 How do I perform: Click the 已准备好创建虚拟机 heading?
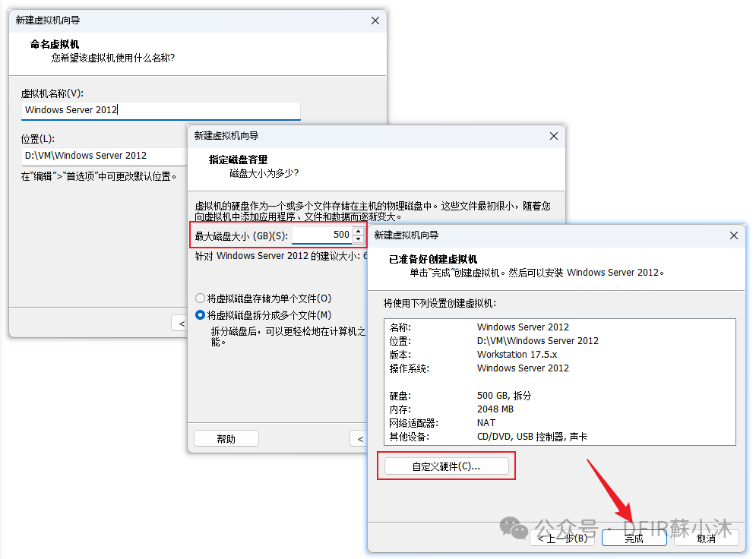pos(433,259)
